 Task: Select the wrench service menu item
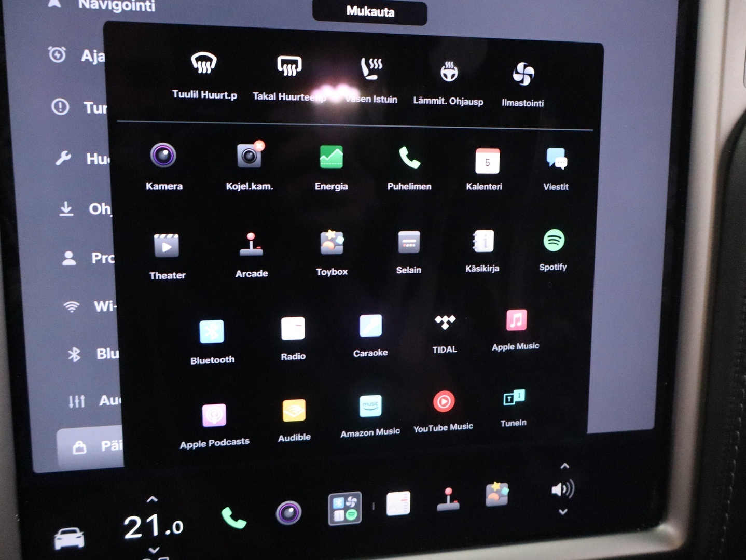83,158
